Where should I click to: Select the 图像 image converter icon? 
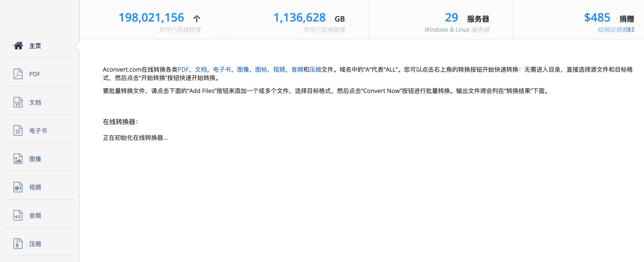point(18,159)
